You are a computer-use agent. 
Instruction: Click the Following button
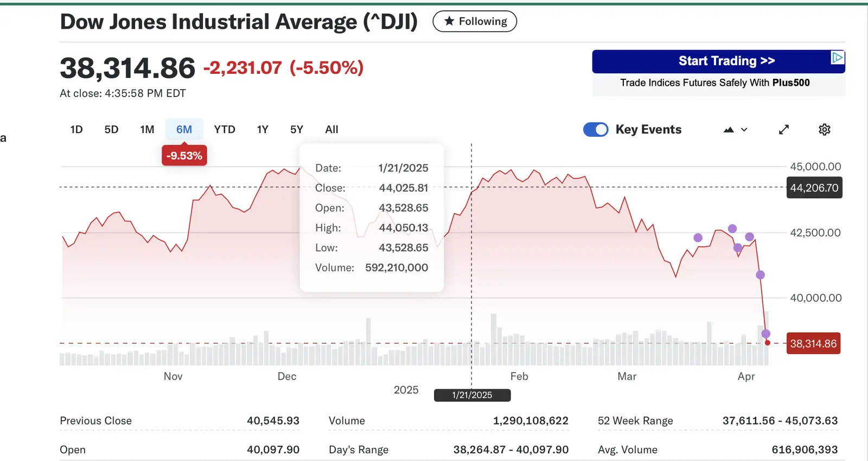(475, 21)
